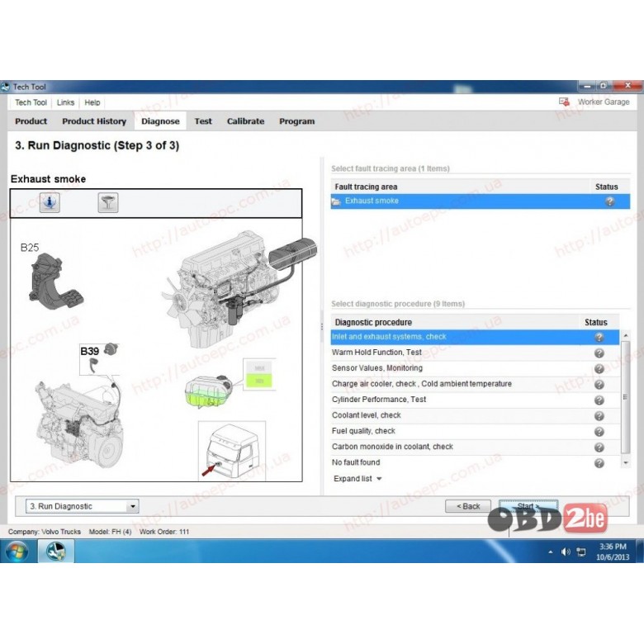Switch to the Calibrate tab
This screenshot has height=644, width=644.
(245, 121)
